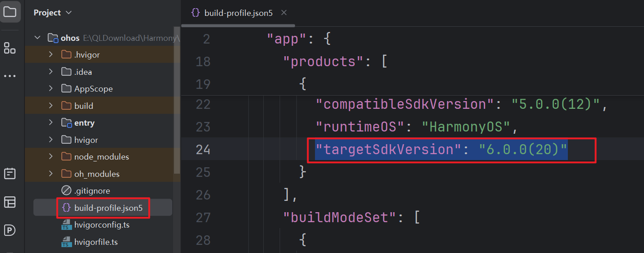This screenshot has height=253, width=644.
Task: Click the "compatibleSdkVersion" key
Action: 405,104
